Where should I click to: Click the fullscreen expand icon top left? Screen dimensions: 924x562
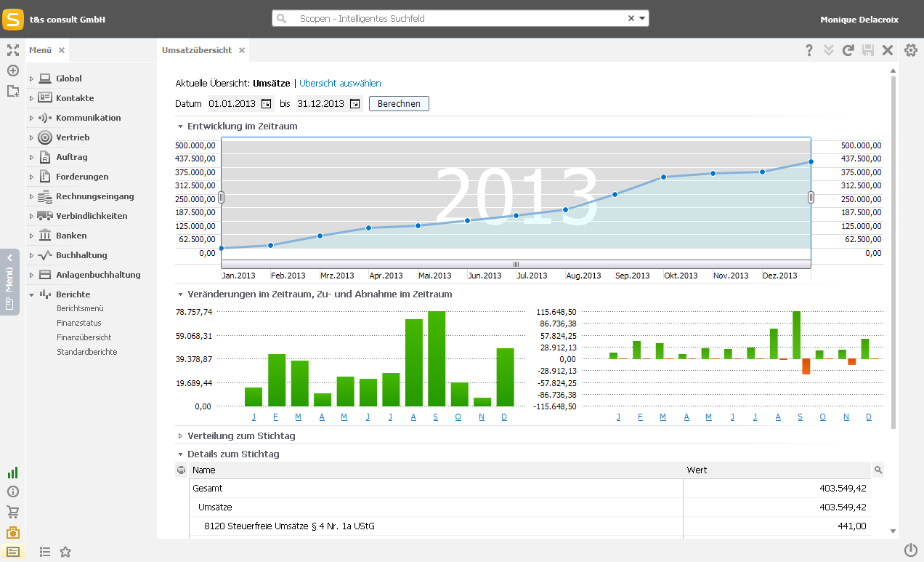pos(12,50)
